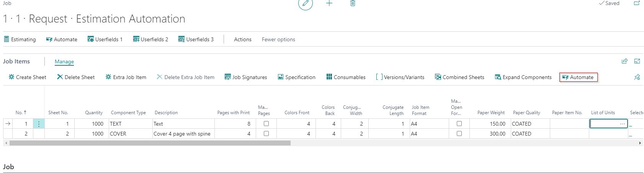Click the share icon in Job Items
Screen dimensions: 644x173
tap(624, 61)
